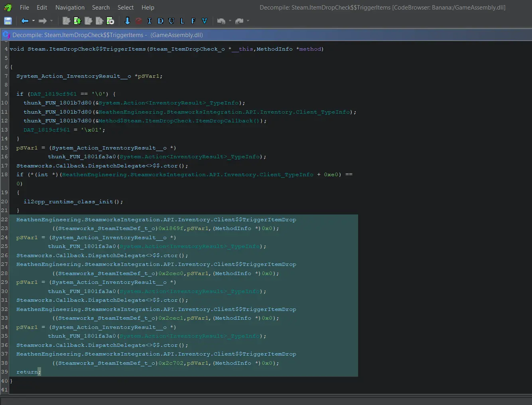Click the green up-arrow update file icon
Screen dimensions: 532x405
point(77,21)
